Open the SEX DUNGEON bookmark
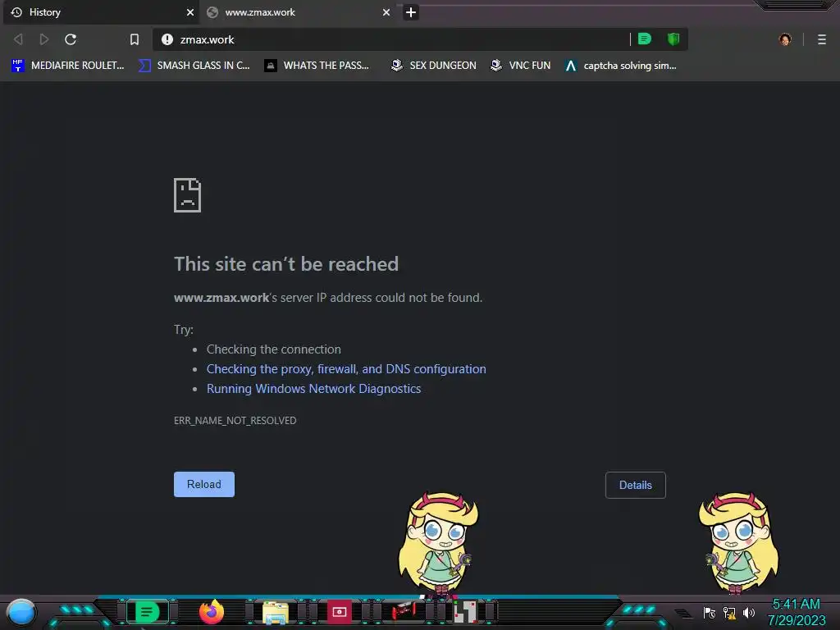Screen dimensions: 840x630 [x=433, y=66]
